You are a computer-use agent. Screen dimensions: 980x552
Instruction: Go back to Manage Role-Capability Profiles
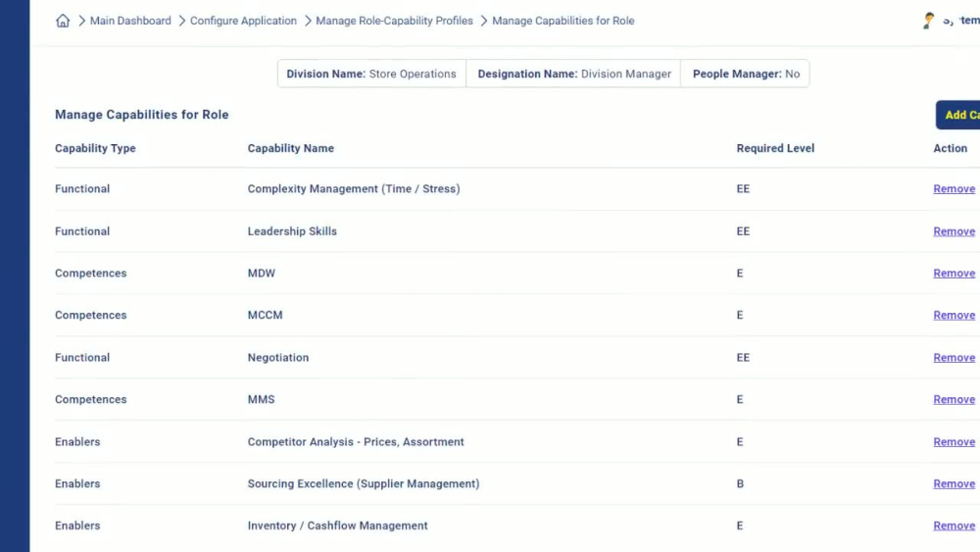(394, 21)
